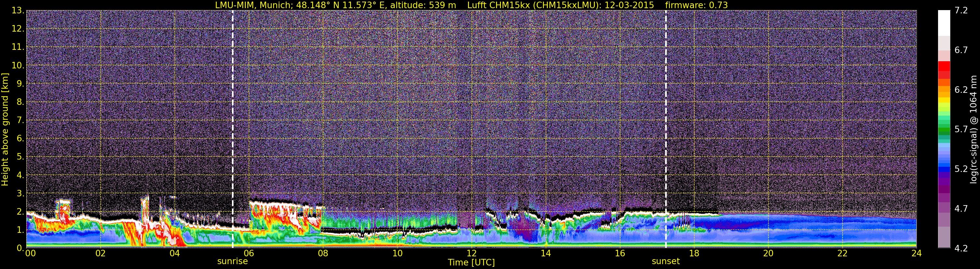980x269 pixels.
Task: Click the 'Height above ground [km]' y-axis label
Action: (5, 130)
